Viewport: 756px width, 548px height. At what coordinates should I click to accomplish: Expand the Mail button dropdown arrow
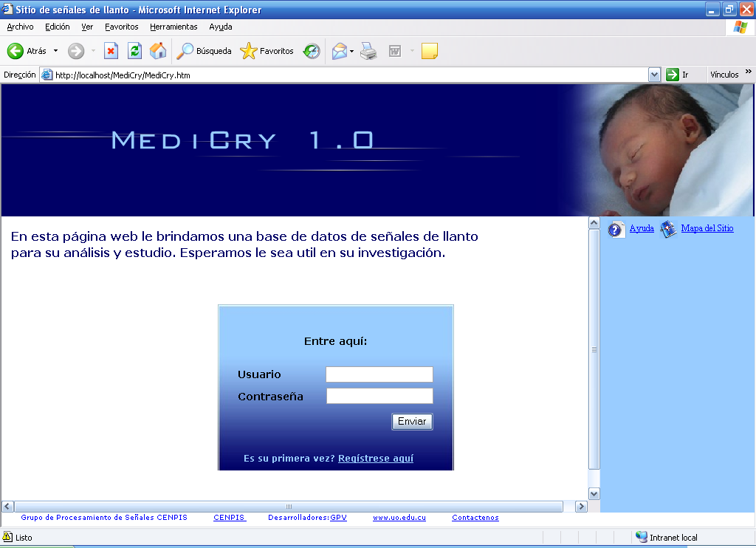click(352, 51)
